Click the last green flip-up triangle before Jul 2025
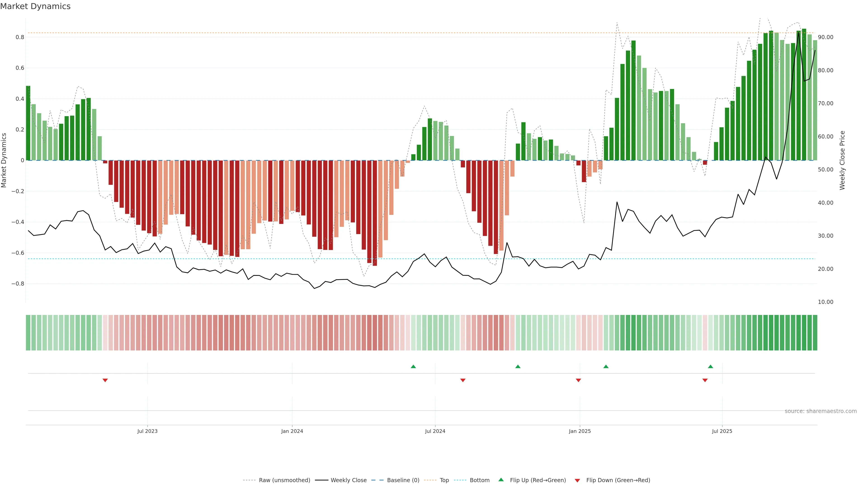This screenshot has height=488, width=868. (x=710, y=366)
